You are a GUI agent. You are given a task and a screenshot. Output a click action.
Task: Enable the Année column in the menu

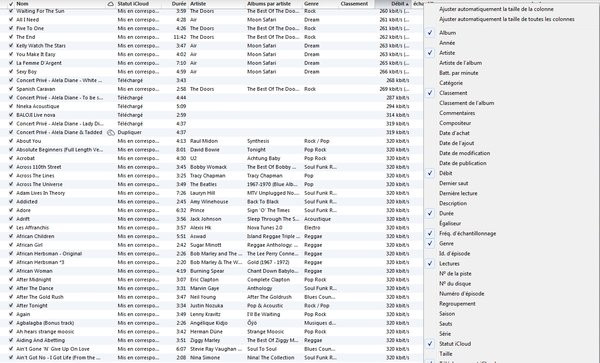pos(447,43)
